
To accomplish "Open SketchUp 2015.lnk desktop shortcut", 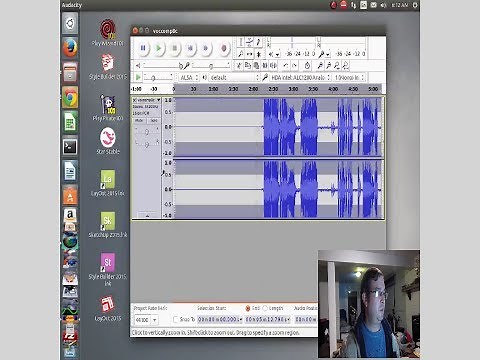I will 108,224.
